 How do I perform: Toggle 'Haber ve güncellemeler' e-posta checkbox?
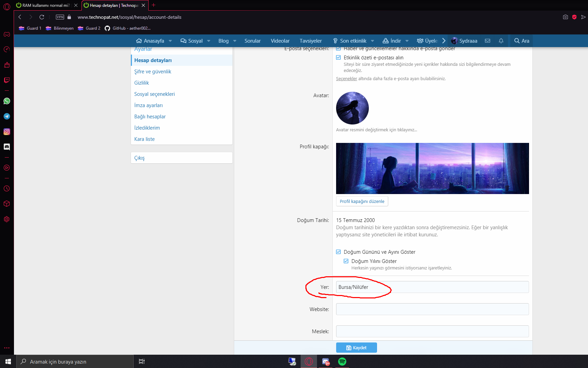click(338, 48)
